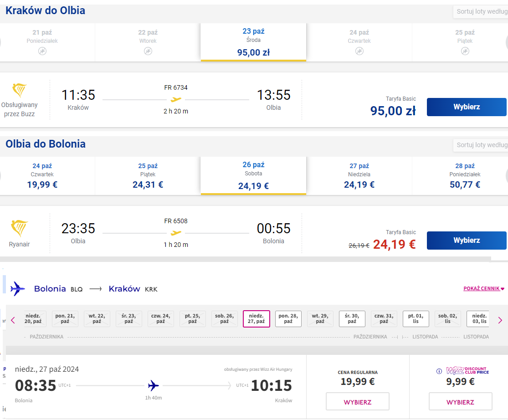Click the no-flight icon under 24 paź Czwartek

tap(359, 51)
